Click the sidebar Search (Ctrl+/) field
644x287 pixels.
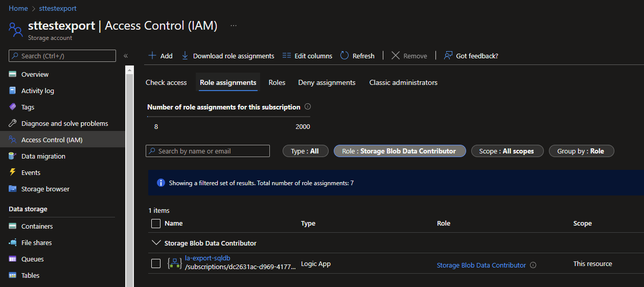[x=62, y=56]
